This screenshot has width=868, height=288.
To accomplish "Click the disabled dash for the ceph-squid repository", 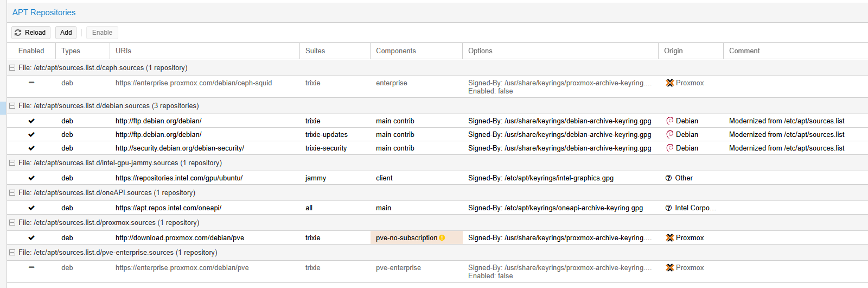I will coord(31,83).
